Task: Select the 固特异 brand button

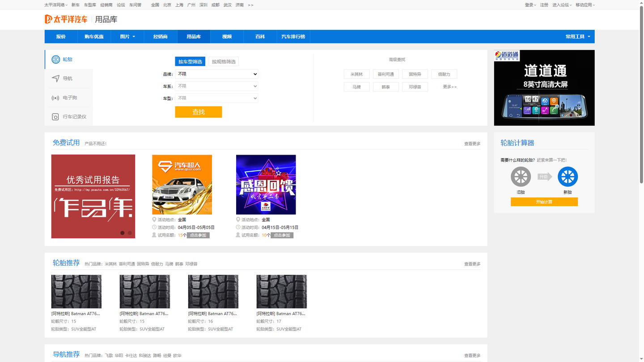Action: (415, 74)
